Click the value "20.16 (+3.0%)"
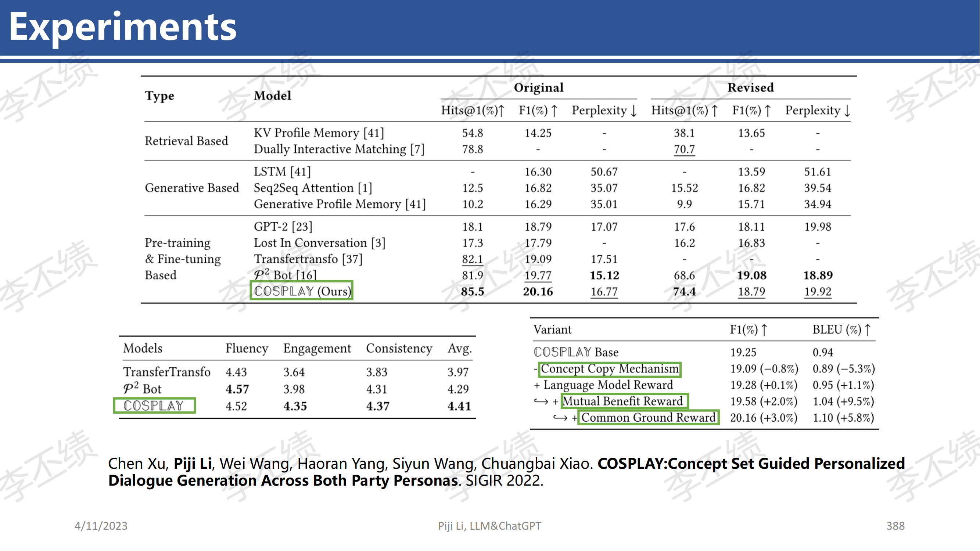 tap(764, 418)
